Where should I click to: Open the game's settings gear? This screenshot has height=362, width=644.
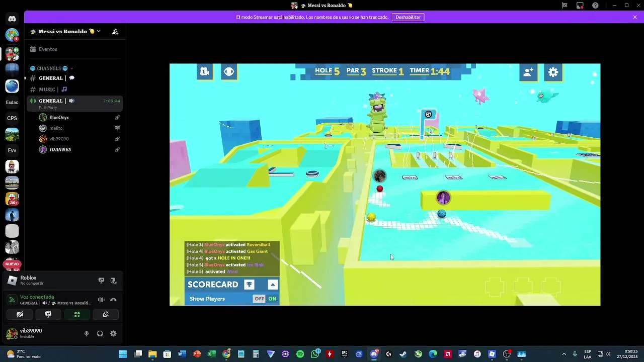[553, 72]
